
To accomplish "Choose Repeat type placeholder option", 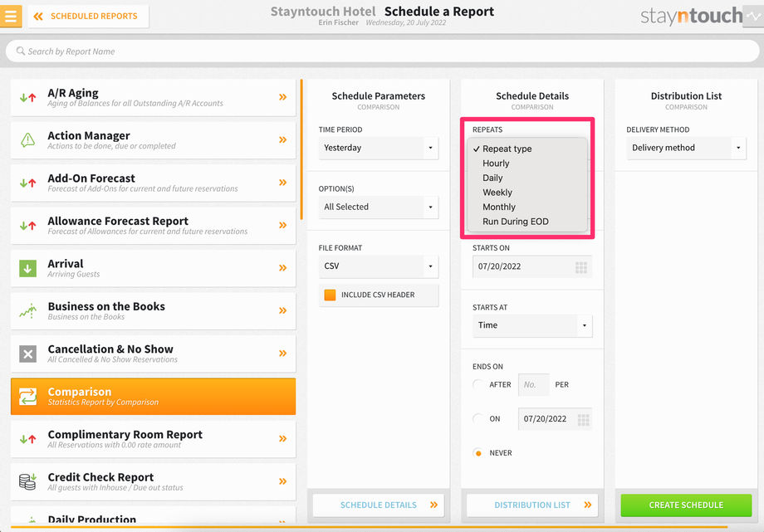I will pyautogui.click(x=507, y=149).
